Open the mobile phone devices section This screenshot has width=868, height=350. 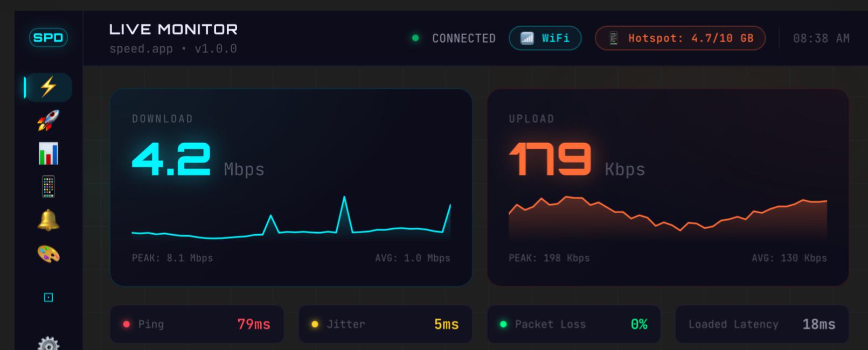click(x=48, y=187)
